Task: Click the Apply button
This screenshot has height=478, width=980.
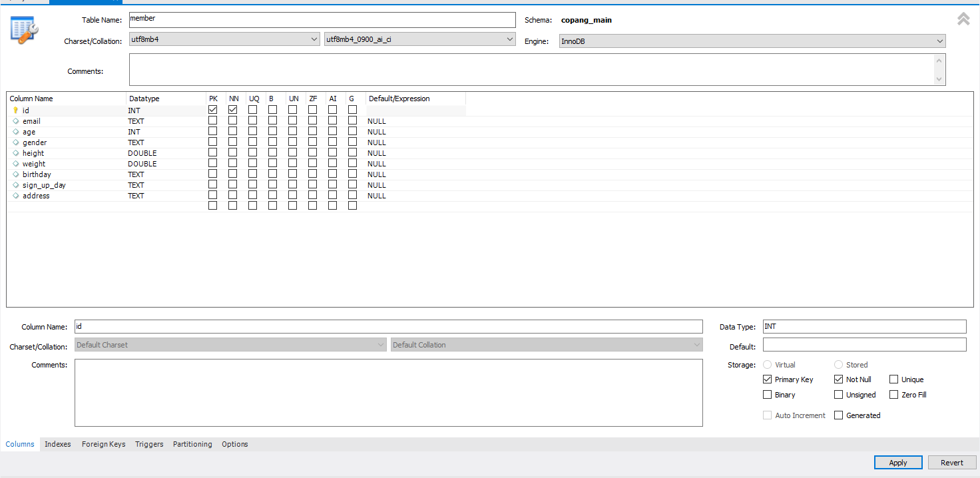Action: 897,462
